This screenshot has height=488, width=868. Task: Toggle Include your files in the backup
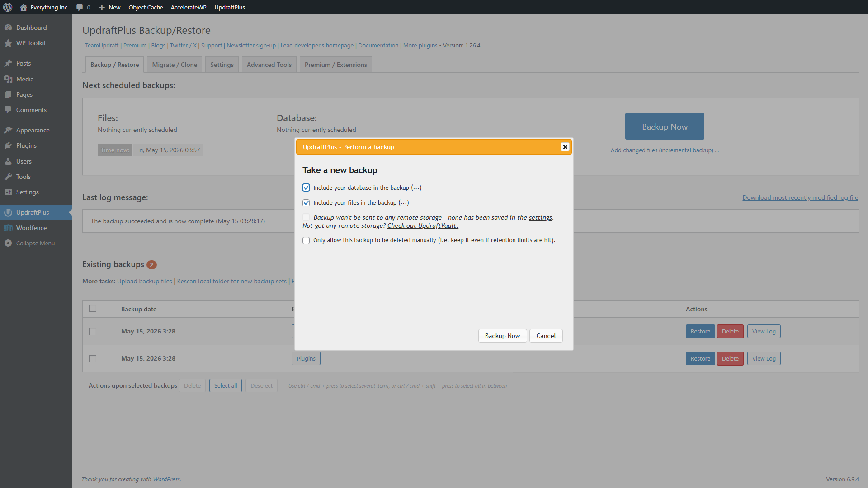[x=306, y=203]
